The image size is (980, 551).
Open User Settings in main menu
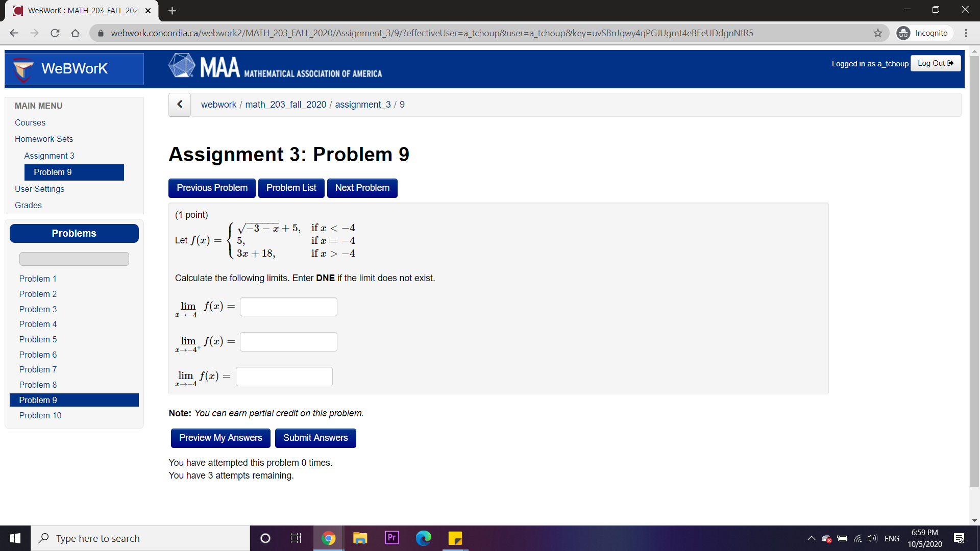point(40,189)
